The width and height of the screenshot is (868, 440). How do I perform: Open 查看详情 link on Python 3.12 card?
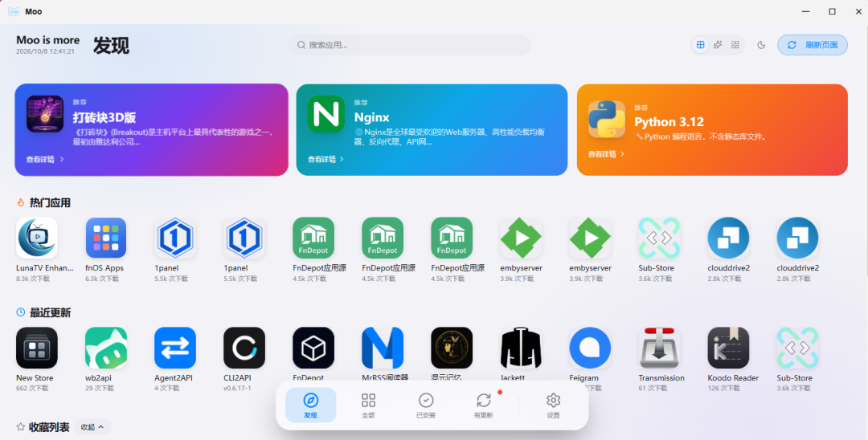[x=606, y=154]
